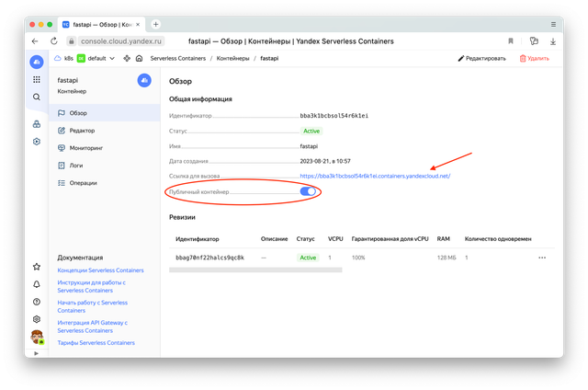The image size is (588, 390).
Task: Click the search magnifier in sidebar
Action: 36,97
